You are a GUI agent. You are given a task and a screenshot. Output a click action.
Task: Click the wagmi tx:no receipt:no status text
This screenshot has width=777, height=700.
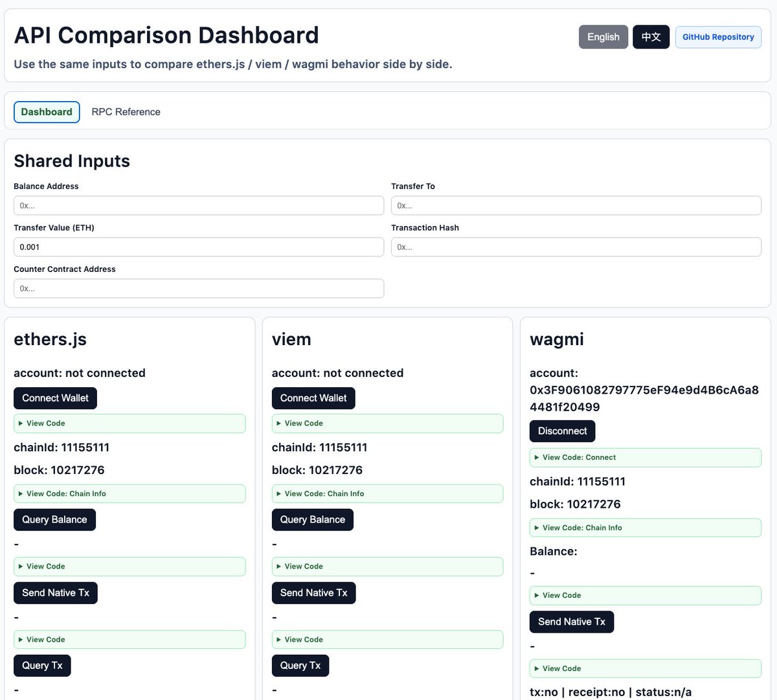611,692
